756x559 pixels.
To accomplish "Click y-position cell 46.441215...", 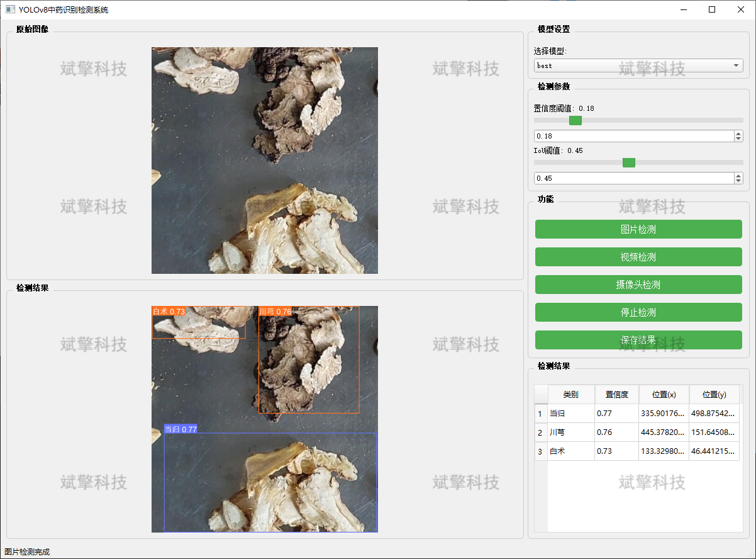I will click(714, 451).
